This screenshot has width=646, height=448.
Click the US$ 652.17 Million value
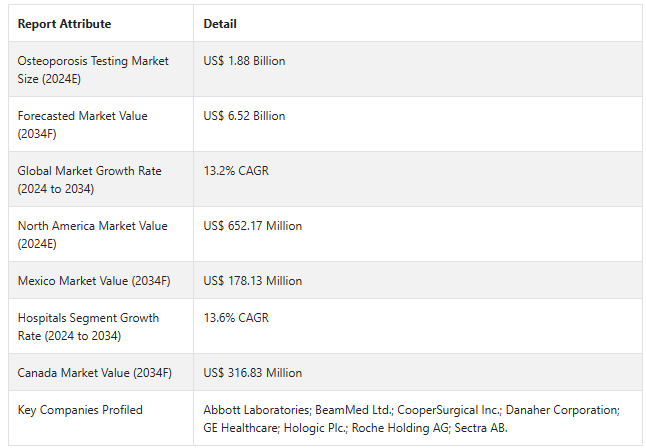(x=252, y=226)
